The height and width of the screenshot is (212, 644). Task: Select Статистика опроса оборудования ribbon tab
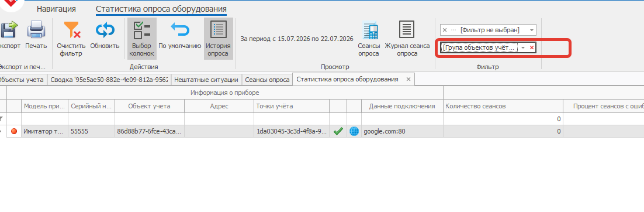tap(161, 9)
